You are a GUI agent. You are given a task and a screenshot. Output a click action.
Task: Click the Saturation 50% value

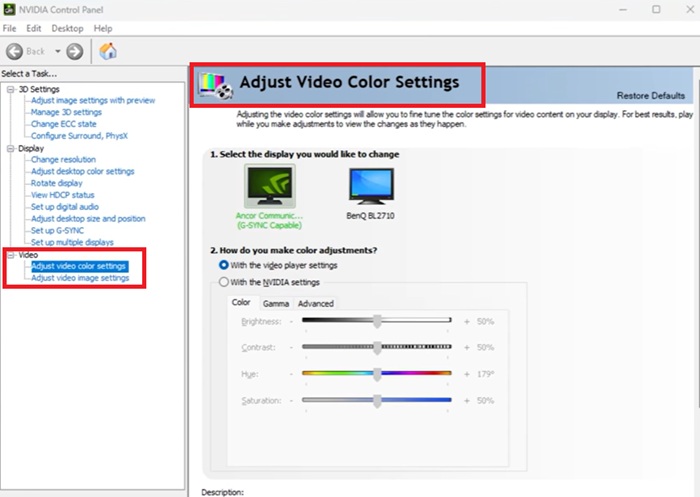(485, 401)
